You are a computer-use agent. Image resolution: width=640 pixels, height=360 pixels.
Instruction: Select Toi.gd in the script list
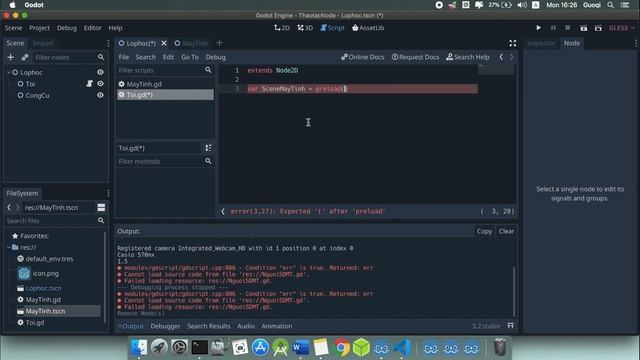point(165,95)
